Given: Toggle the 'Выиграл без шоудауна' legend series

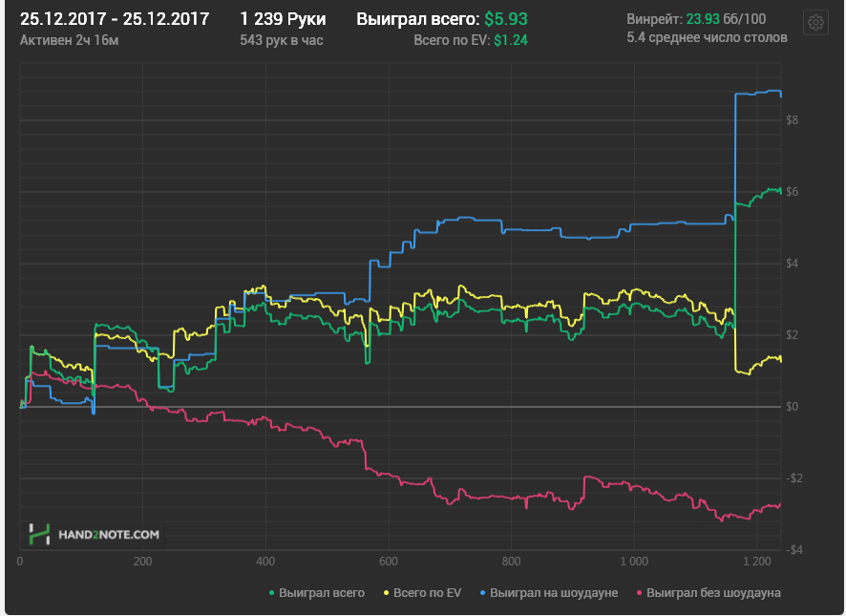Looking at the screenshot, I should click(x=709, y=593).
